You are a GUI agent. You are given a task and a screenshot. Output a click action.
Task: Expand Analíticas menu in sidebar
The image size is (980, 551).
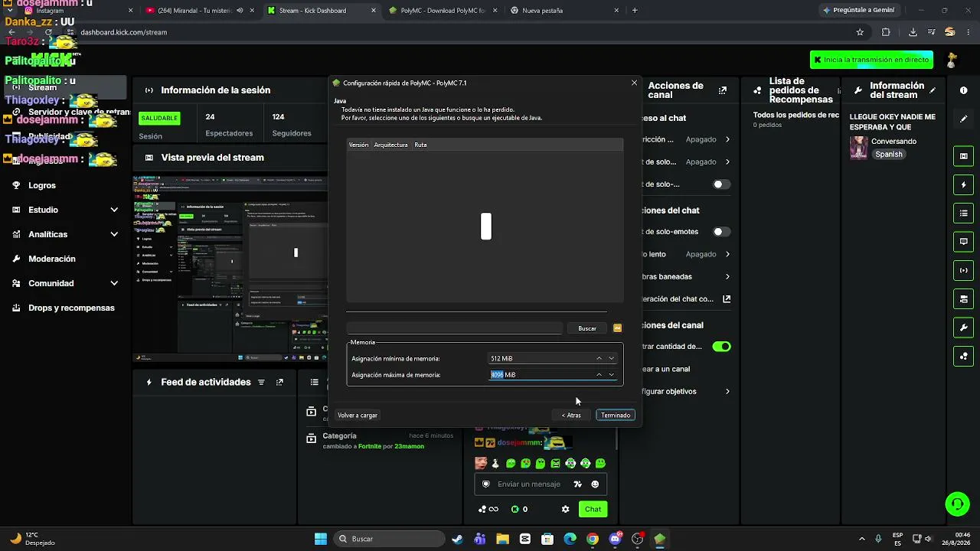click(66, 234)
